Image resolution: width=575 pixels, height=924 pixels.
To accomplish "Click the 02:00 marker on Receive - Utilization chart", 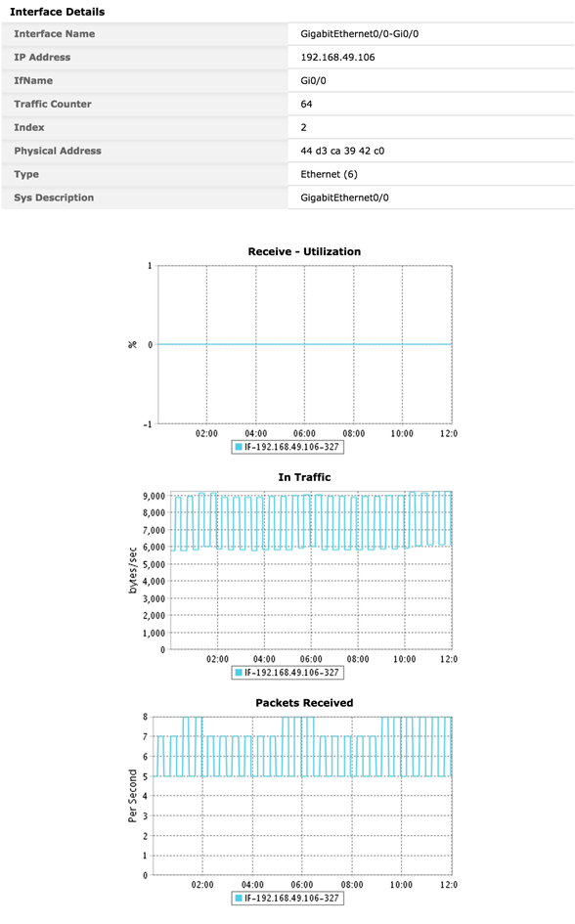I will point(206,434).
